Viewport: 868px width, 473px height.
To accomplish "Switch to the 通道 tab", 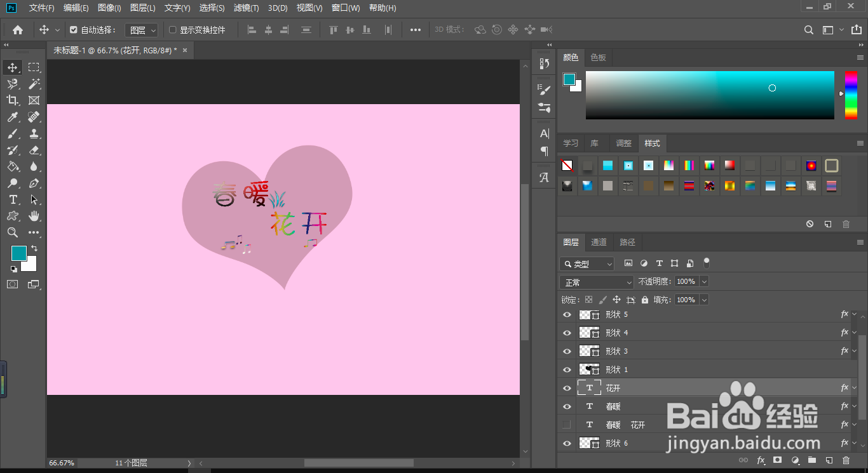I will click(599, 242).
